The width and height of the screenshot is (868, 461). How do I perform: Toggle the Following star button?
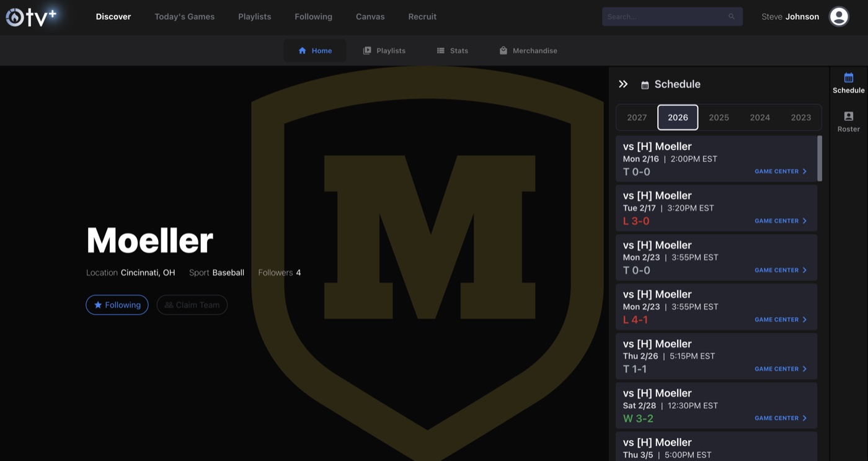(x=117, y=305)
